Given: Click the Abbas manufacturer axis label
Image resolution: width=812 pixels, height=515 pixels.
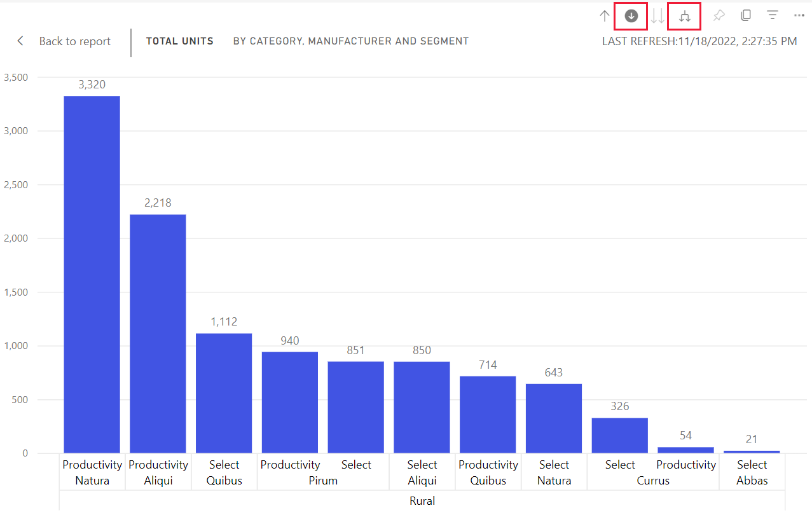Looking at the screenshot, I should [x=752, y=481].
